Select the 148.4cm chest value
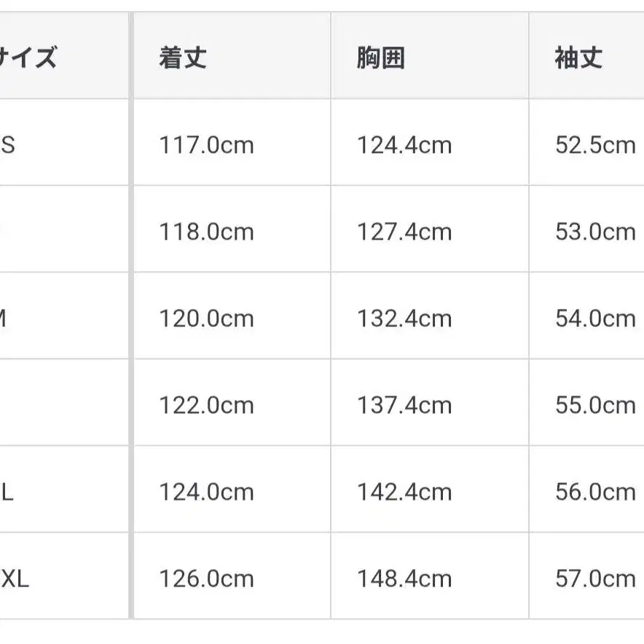The width and height of the screenshot is (644, 644). pos(404,578)
